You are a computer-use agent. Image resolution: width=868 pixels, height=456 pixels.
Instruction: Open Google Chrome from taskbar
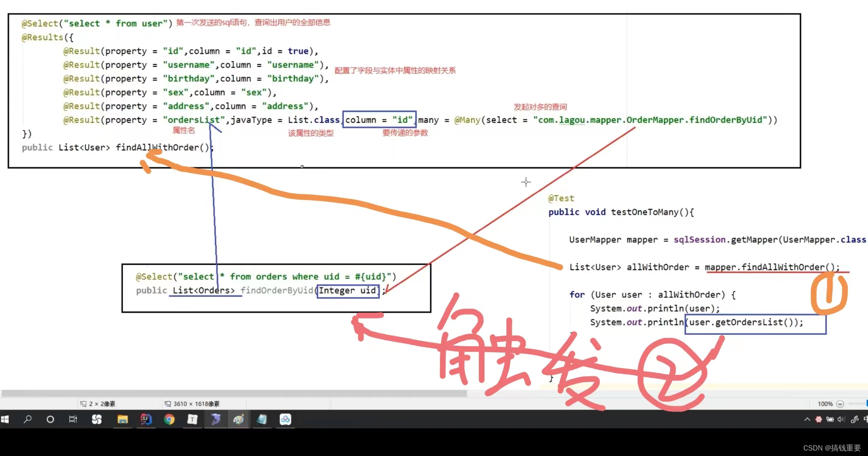pyautogui.click(x=169, y=419)
